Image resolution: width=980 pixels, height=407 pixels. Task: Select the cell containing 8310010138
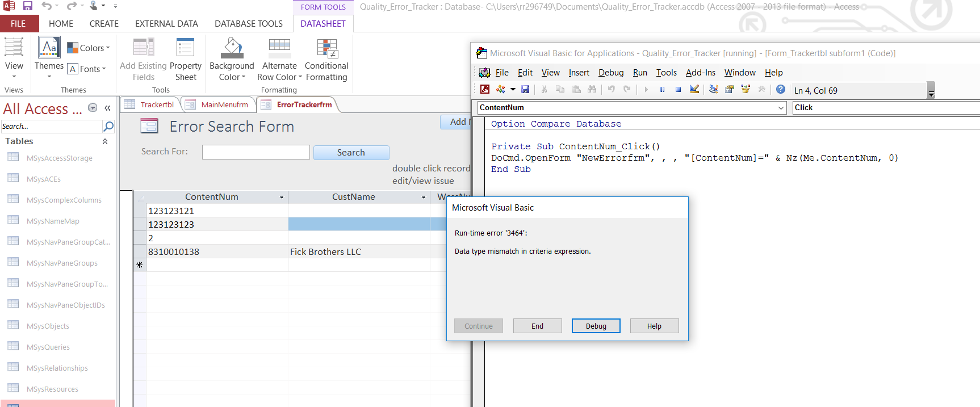coord(217,251)
